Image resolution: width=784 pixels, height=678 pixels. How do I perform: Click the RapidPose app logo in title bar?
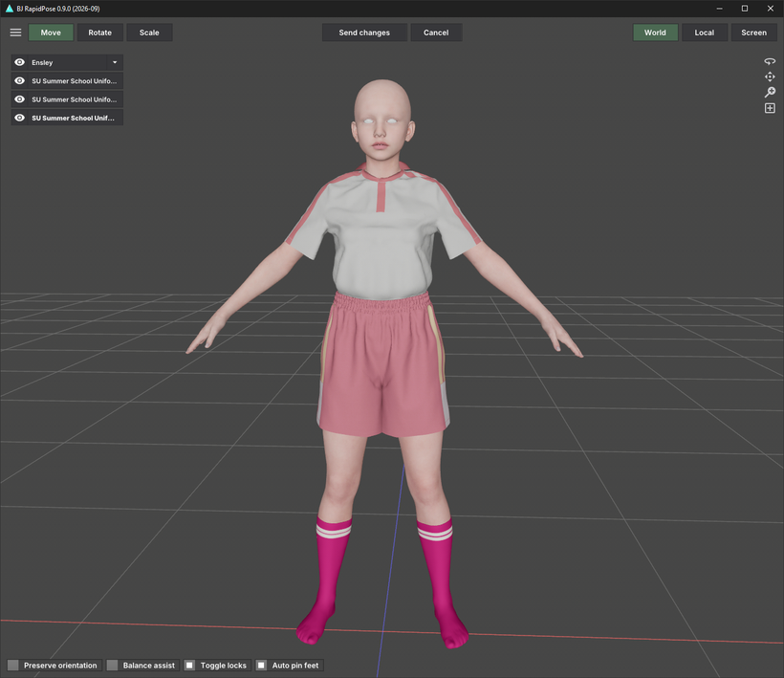(x=9, y=9)
